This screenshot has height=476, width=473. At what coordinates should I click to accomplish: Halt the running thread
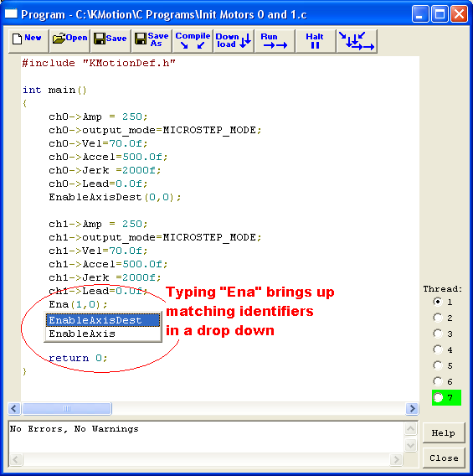click(316, 41)
